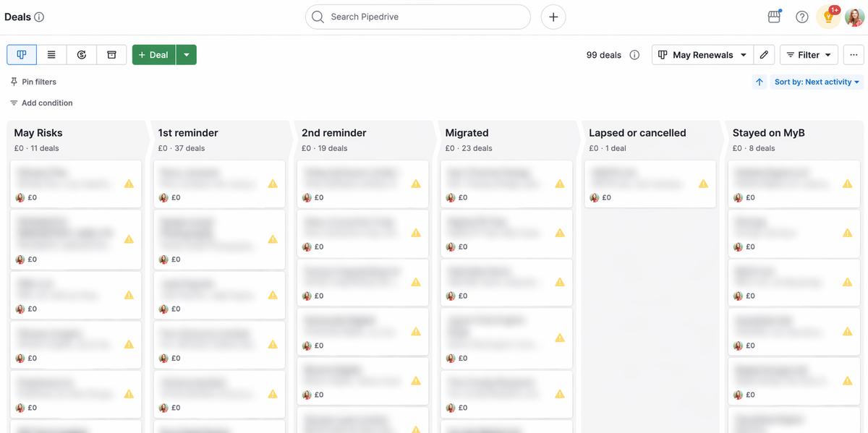The height and width of the screenshot is (433, 868).
Task: Click the quick add plus icon
Action: 553,17
